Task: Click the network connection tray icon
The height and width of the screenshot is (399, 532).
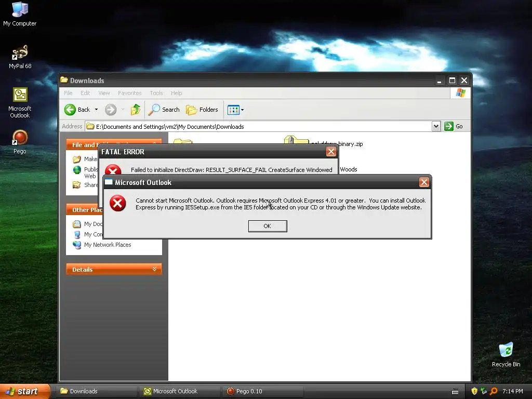Action: (x=484, y=391)
